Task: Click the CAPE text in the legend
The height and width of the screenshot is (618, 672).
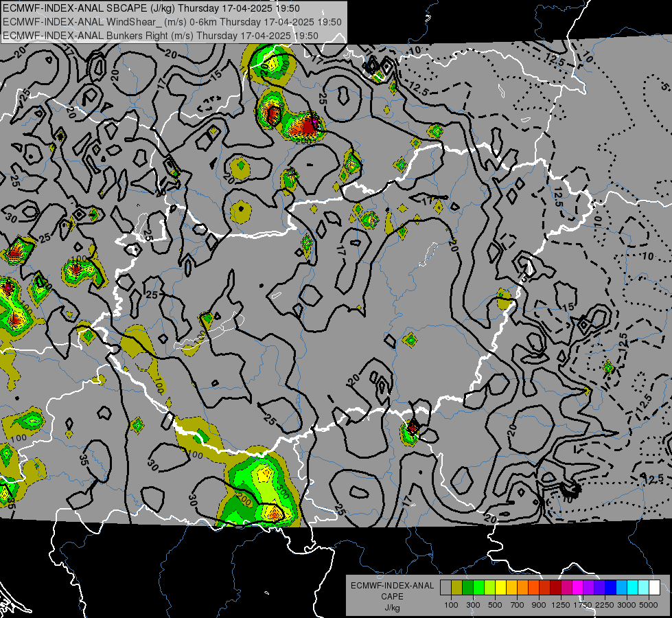Action: coord(392,597)
